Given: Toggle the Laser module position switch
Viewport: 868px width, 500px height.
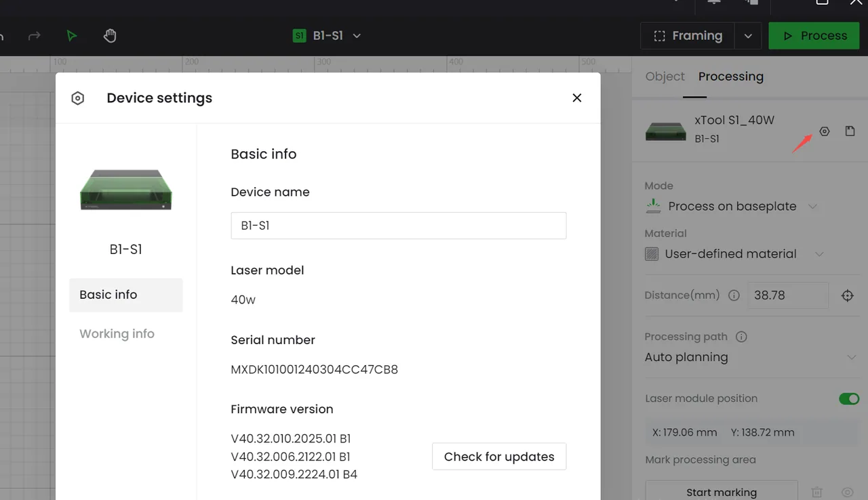Looking at the screenshot, I should click(x=849, y=398).
